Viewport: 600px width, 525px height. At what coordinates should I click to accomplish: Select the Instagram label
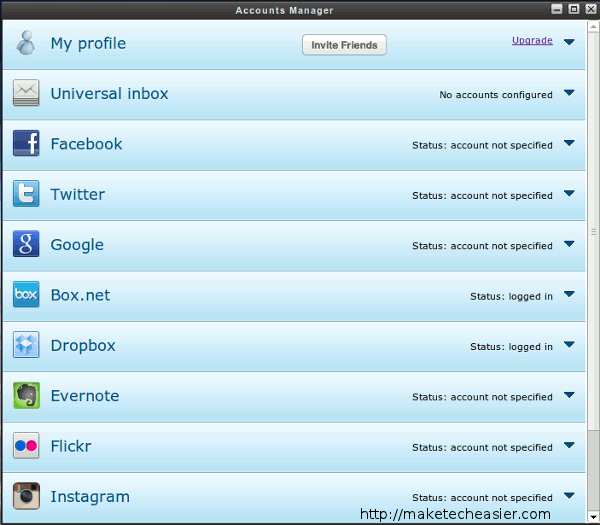(90, 497)
